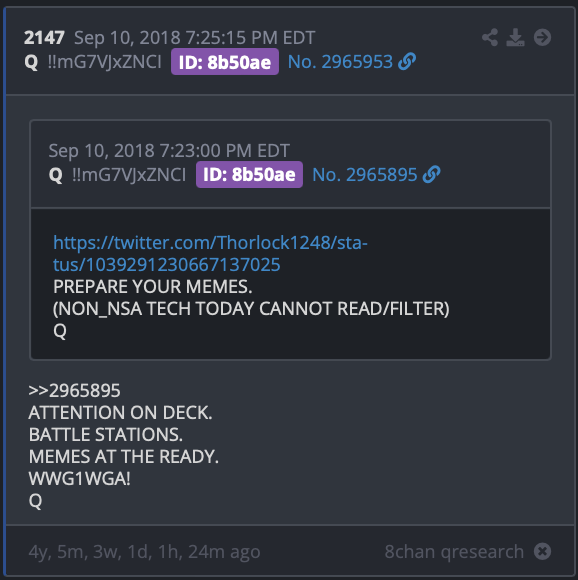The image size is (578, 580).
Task: Select the quoted post's ID: 8b50ae badge
Action: pyautogui.click(x=249, y=175)
